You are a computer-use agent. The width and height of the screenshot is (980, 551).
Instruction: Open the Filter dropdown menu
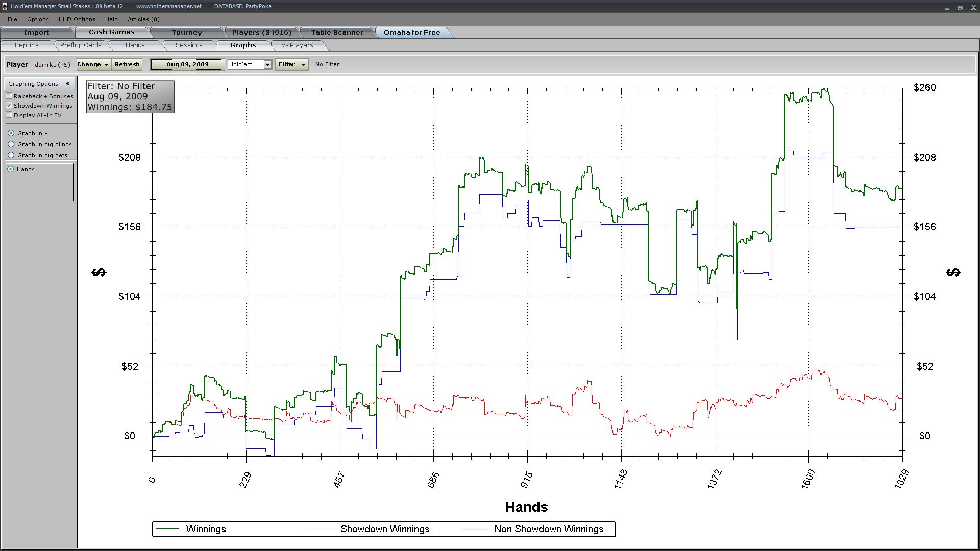pos(291,64)
